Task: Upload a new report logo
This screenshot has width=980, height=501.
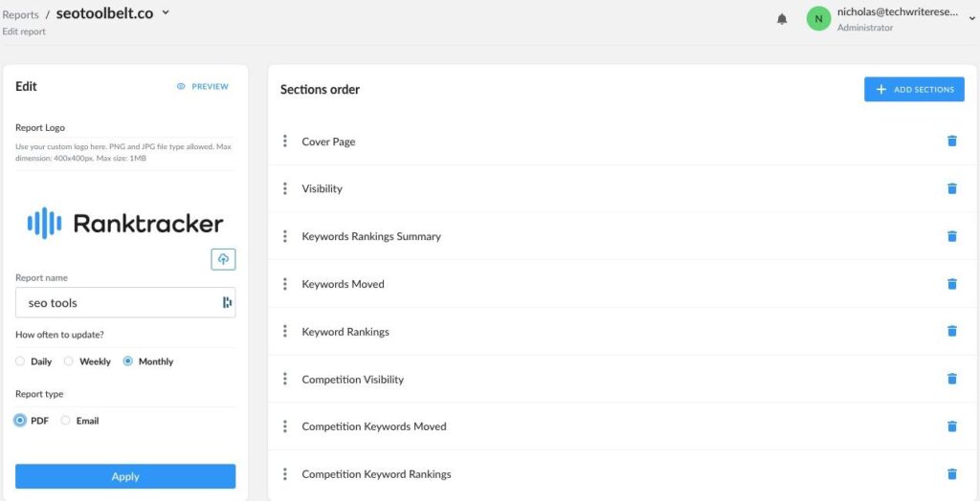Action: (223, 259)
